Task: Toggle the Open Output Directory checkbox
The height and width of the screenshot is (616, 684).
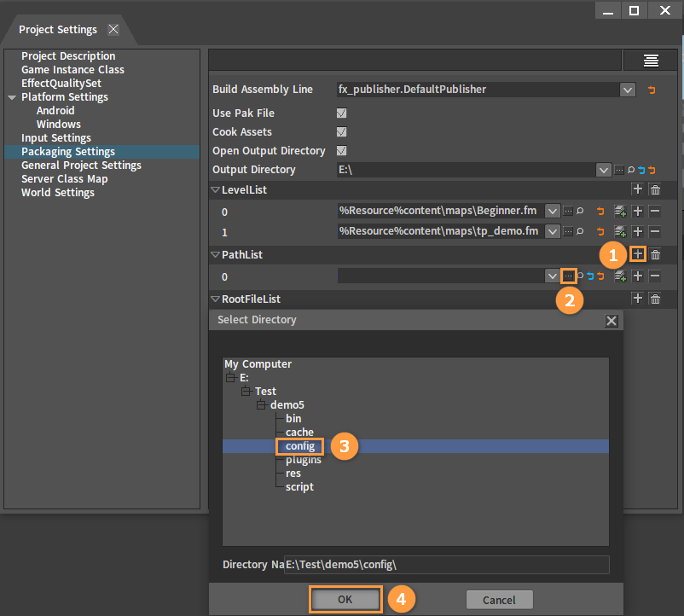Action: pos(341,150)
